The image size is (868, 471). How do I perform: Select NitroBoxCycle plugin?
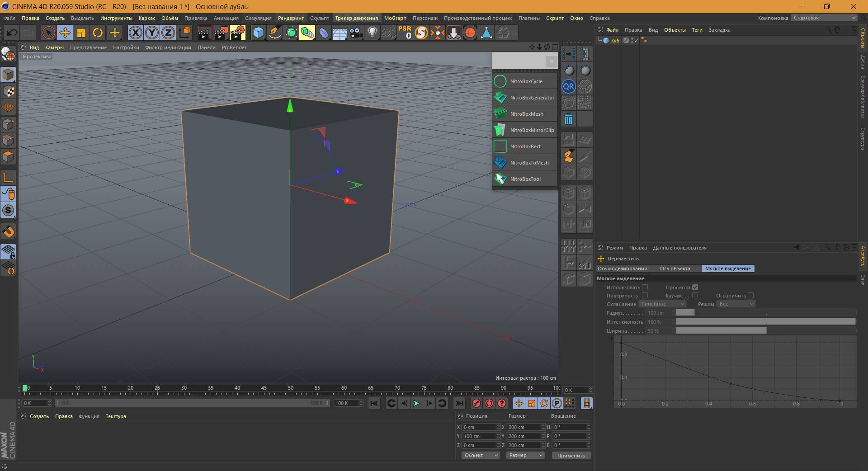[524, 81]
